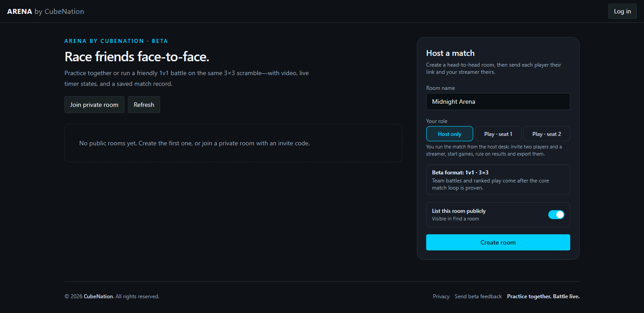
Task: Click the Your role label
Action: point(436,121)
